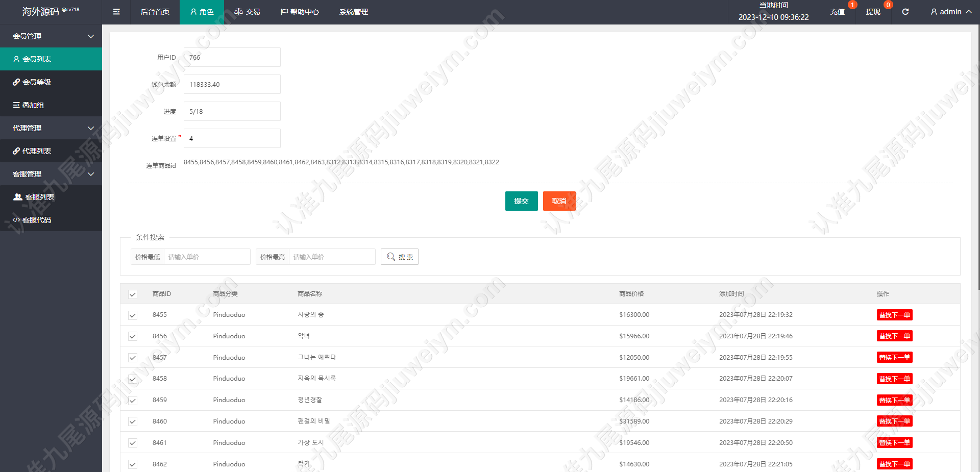
Task: Click 替换下一单 for product 8461
Action: 894,442
